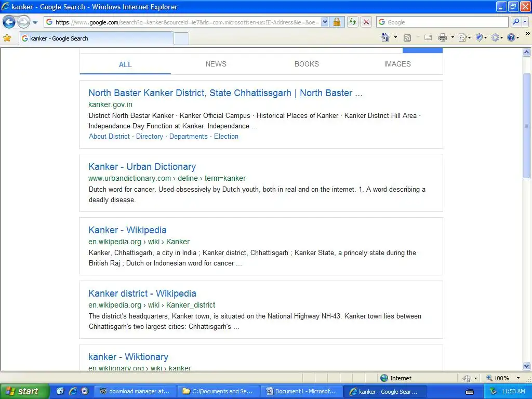The height and width of the screenshot is (399, 532).
Task: Click the kanker.gov.in URL text
Action: pyautogui.click(x=110, y=104)
